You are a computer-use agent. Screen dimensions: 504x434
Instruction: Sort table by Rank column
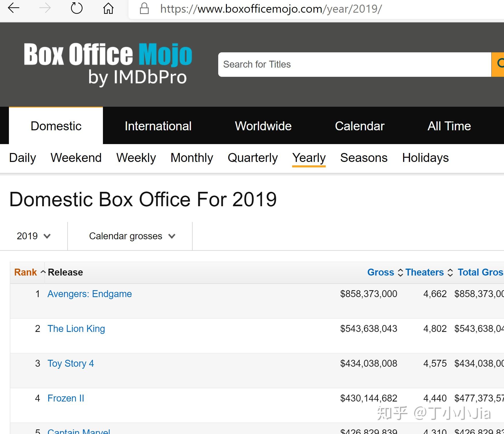pyautogui.click(x=26, y=272)
